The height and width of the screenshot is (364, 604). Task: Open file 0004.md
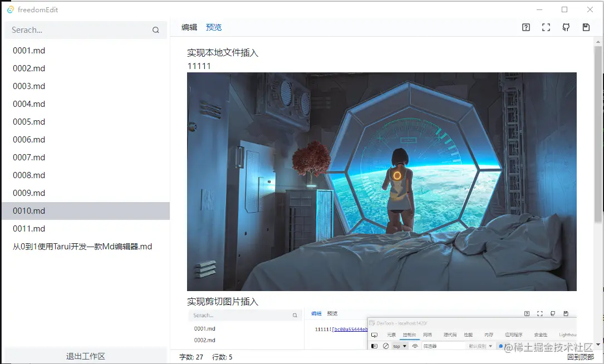86,104
